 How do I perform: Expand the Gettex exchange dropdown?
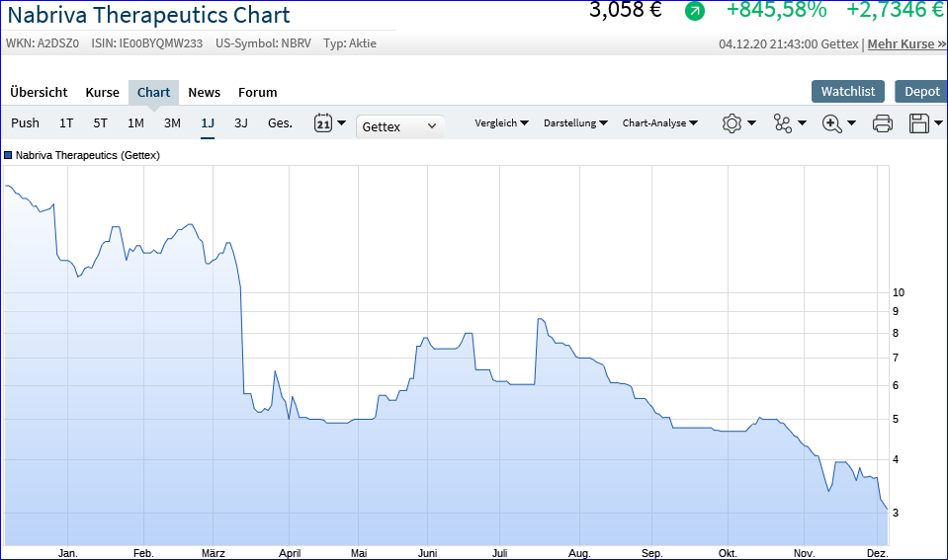[x=399, y=126]
